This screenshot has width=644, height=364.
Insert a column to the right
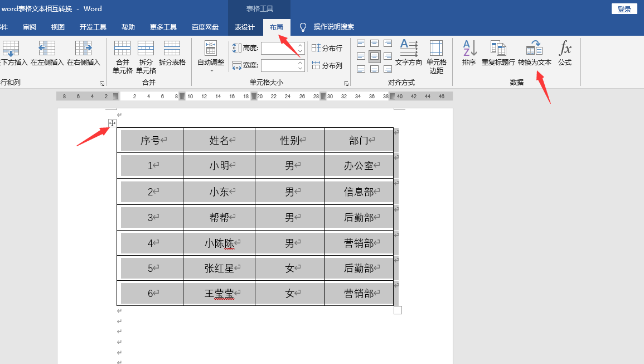pos(84,53)
